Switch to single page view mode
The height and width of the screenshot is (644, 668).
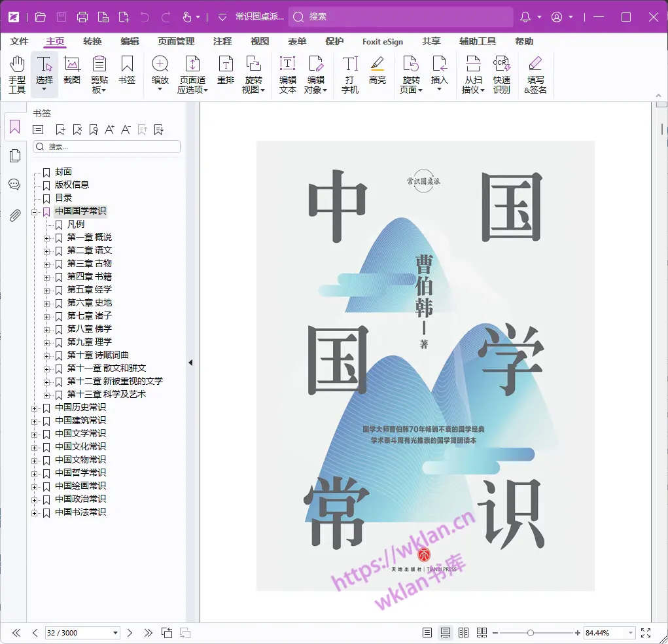(427, 633)
